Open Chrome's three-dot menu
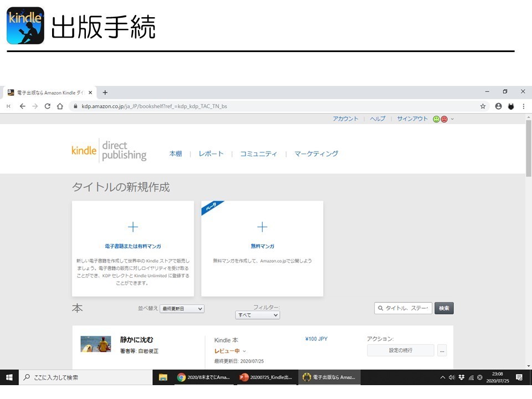Image resolution: width=532 pixels, height=399 pixels. (x=524, y=106)
